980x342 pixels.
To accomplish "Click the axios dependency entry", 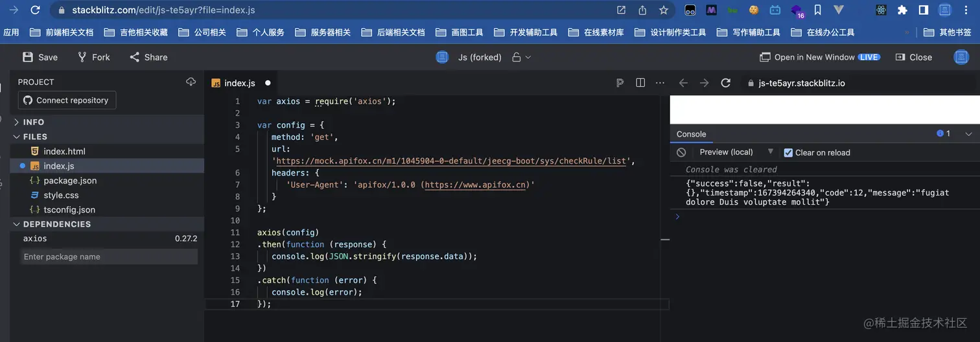I will 107,238.
